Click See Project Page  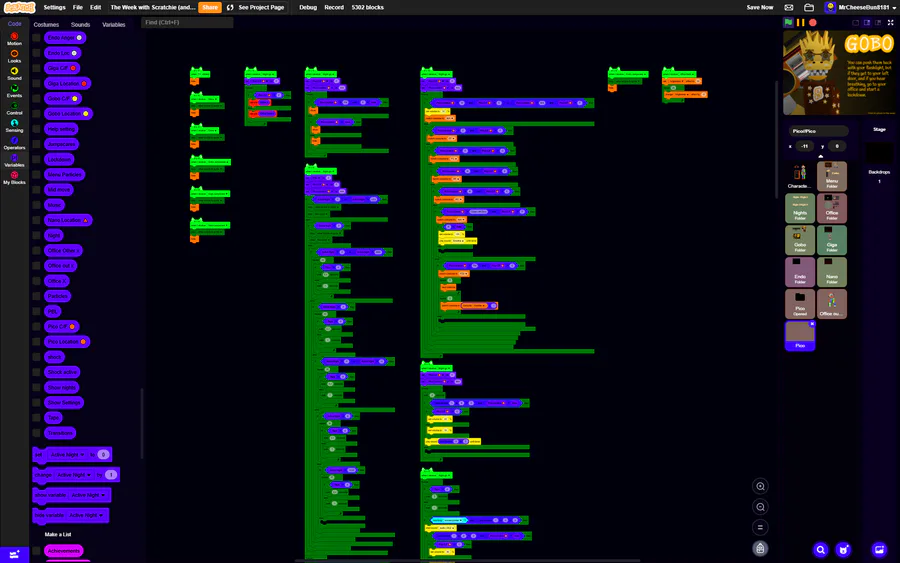(256, 7)
